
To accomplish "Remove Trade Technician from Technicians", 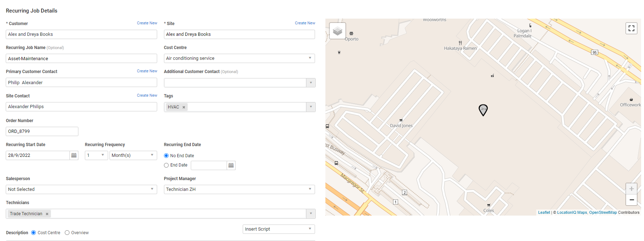I will (x=47, y=214).
